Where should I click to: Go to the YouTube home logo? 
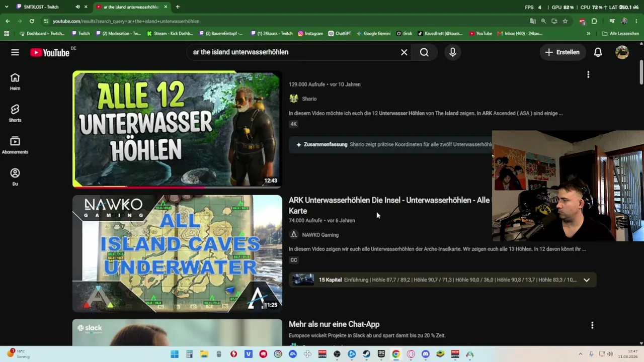[50, 52]
